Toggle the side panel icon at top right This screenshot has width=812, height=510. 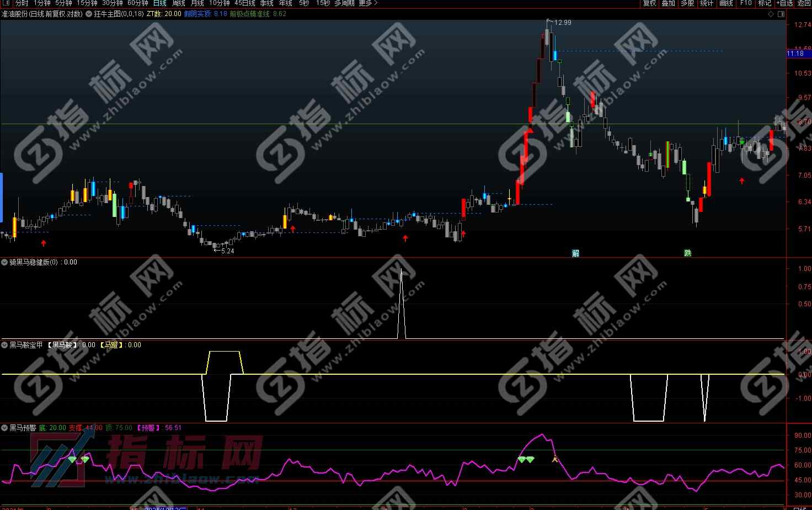(781, 14)
